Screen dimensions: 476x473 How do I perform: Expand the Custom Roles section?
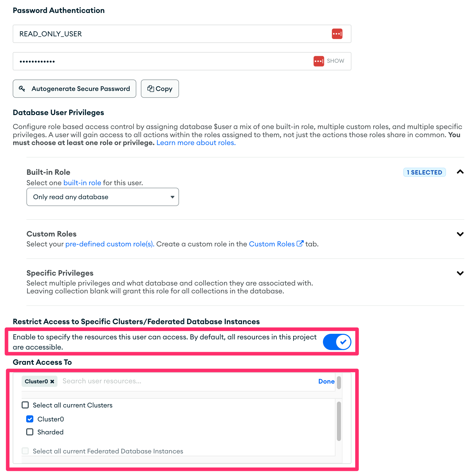pyautogui.click(x=460, y=234)
